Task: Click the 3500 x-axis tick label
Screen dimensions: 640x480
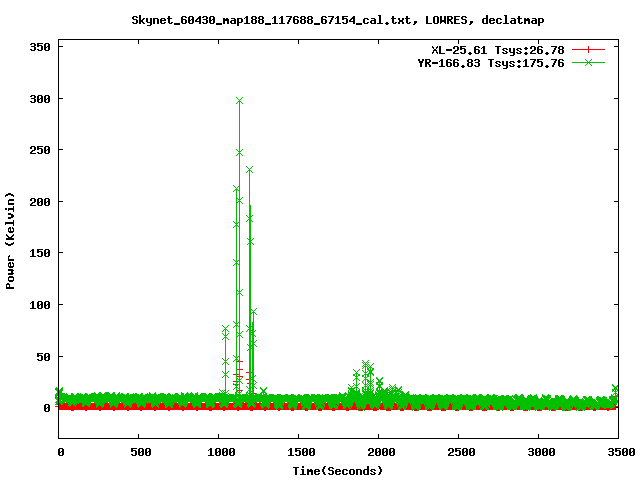Action: (x=621, y=452)
